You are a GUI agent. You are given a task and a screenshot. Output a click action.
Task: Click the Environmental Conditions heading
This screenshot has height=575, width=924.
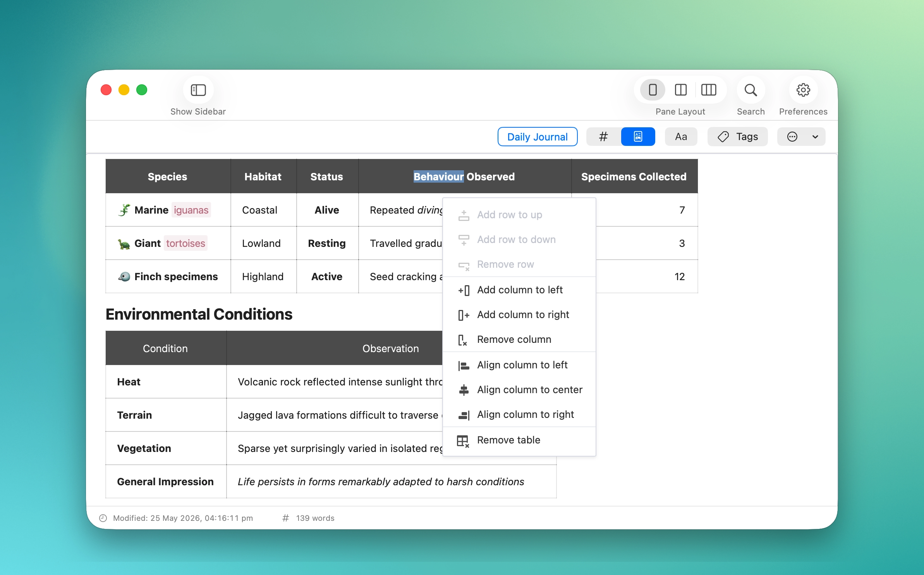tap(199, 314)
